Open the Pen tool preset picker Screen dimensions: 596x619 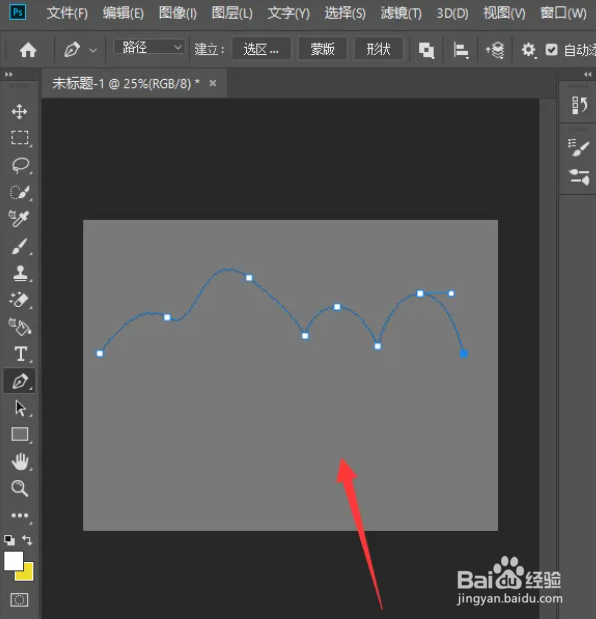coord(93,50)
